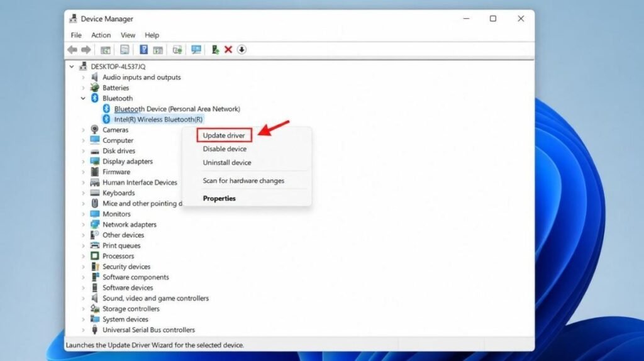Select the Other devices label
Viewport: 644px width, 361px height.
123,235
